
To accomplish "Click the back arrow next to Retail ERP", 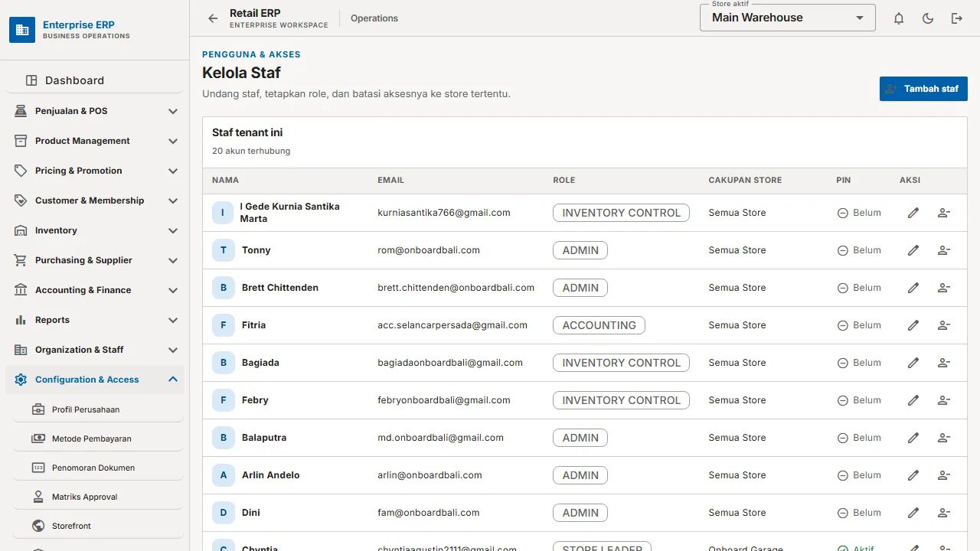I will (213, 18).
